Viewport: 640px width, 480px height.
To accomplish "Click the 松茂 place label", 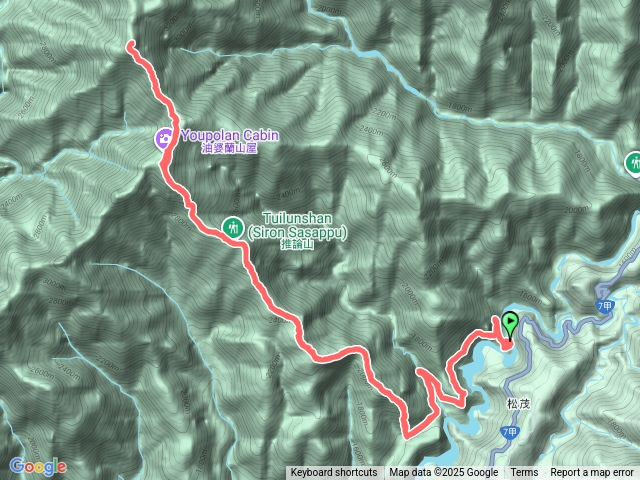I will coord(518,404).
